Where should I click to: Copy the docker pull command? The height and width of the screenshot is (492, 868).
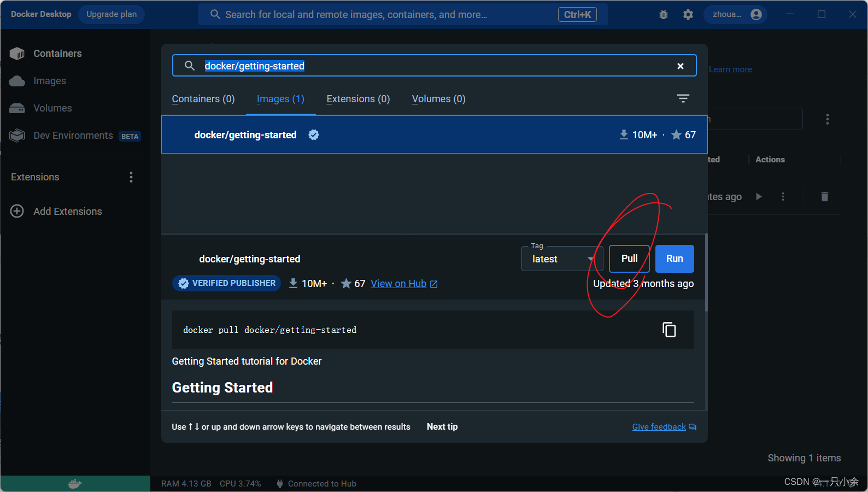[x=669, y=330]
